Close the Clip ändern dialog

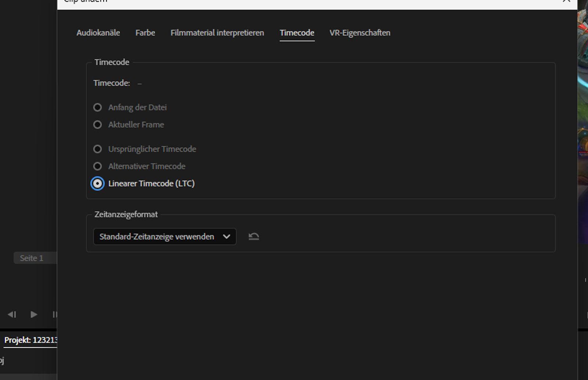tap(566, 1)
